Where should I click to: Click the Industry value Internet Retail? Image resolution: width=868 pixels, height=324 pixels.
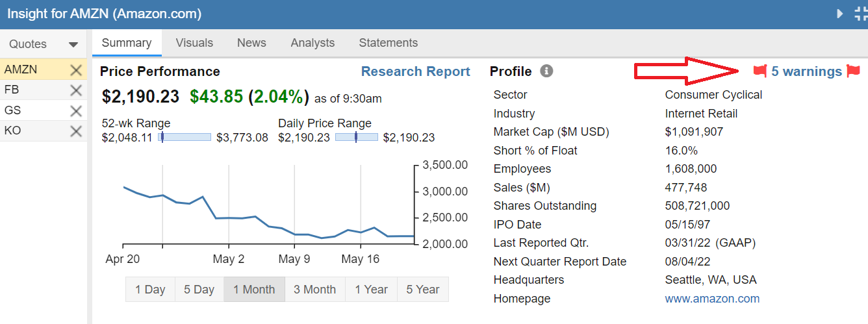click(701, 114)
